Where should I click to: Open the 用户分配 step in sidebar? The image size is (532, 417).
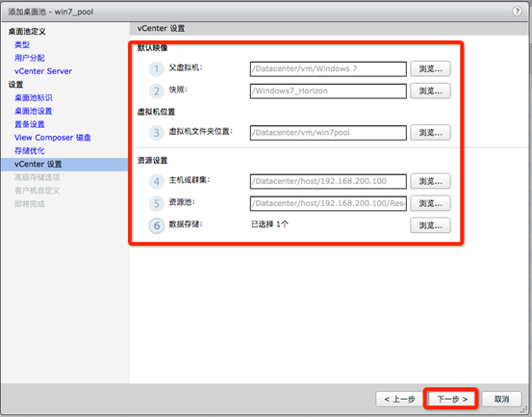(x=30, y=58)
